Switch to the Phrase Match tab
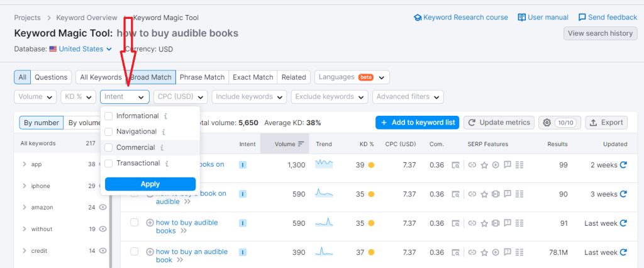This screenshot has height=268, width=644. tap(202, 77)
